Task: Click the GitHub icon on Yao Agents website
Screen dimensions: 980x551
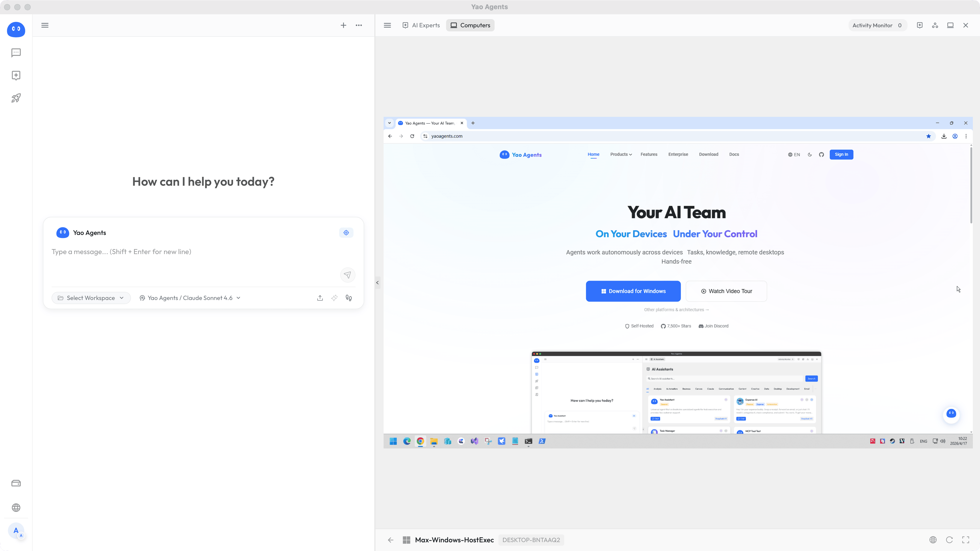Action: 821,155
